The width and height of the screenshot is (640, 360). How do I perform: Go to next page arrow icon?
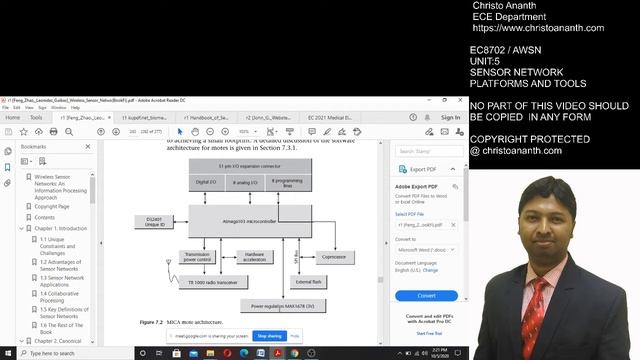click(x=116, y=131)
